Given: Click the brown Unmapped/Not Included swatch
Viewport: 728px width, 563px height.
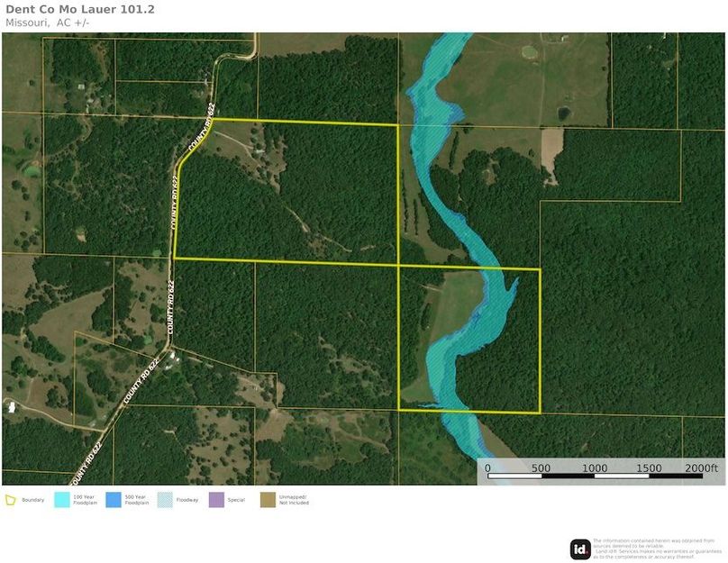Looking at the screenshot, I should click(268, 499).
